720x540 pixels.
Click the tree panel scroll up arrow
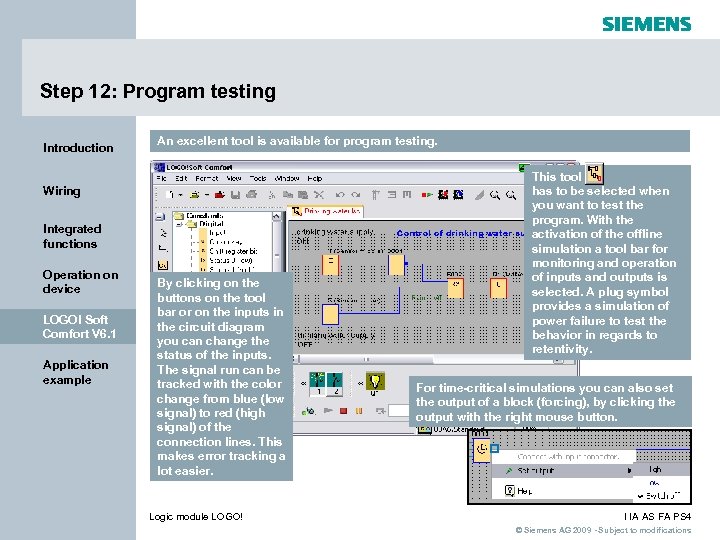[276, 216]
